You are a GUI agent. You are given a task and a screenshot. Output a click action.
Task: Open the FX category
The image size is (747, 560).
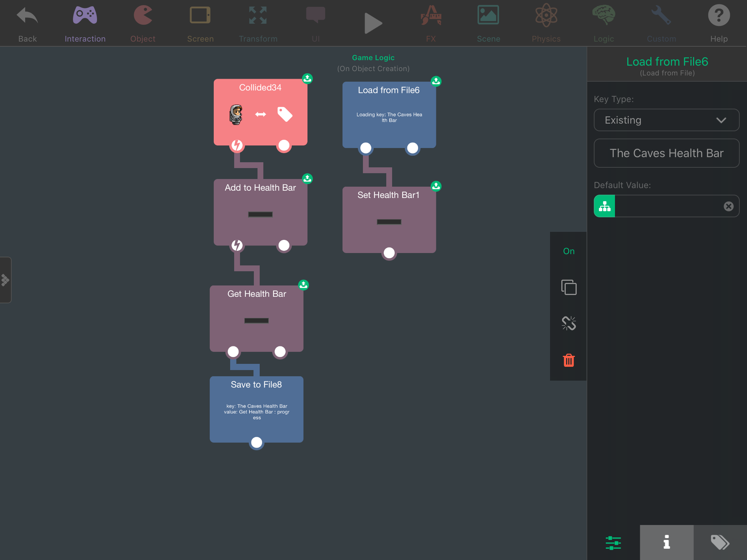click(x=431, y=23)
